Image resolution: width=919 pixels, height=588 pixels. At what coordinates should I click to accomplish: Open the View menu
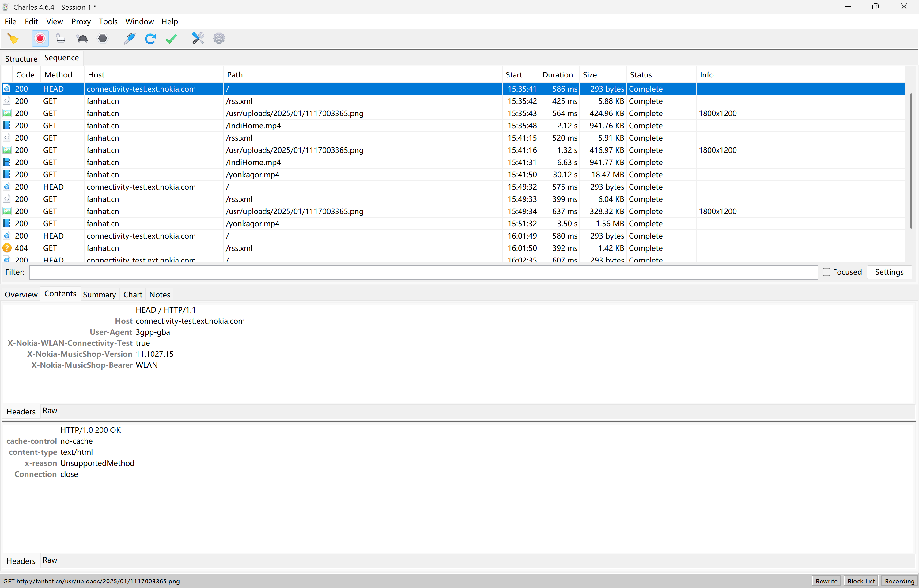[55, 22]
